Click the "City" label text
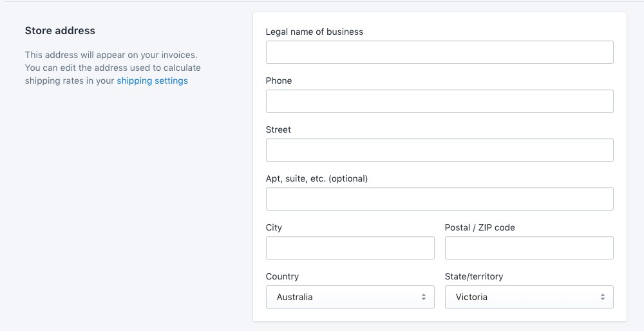 click(274, 227)
